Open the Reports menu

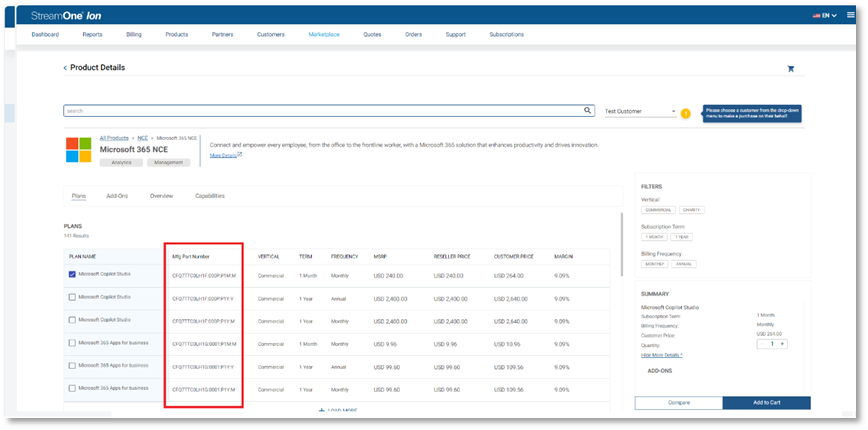[x=92, y=34]
